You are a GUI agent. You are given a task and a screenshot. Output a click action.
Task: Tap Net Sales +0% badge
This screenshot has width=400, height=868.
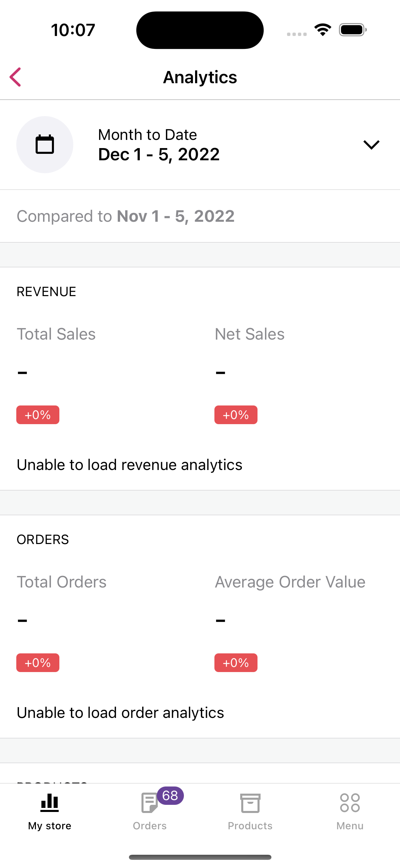(x=236, y=415)
